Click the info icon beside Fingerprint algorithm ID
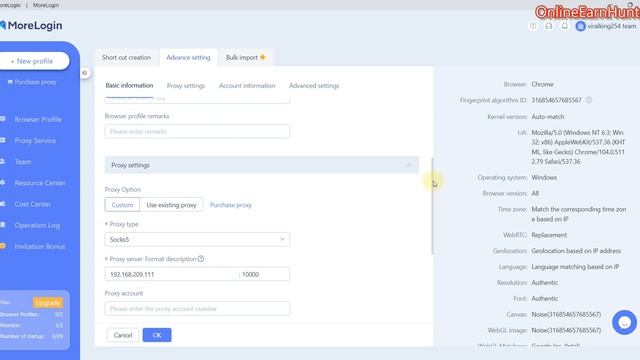Screen dimensions: 640x360 [589, 100]
